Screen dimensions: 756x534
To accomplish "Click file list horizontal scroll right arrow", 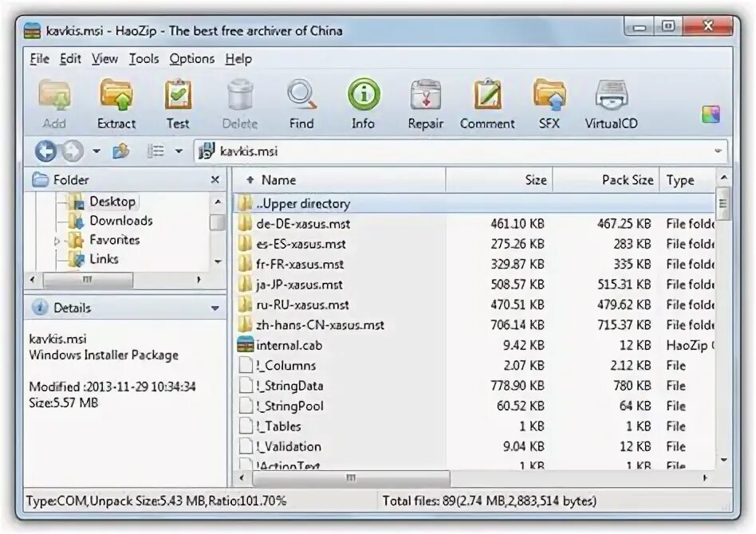I will 706,478.
